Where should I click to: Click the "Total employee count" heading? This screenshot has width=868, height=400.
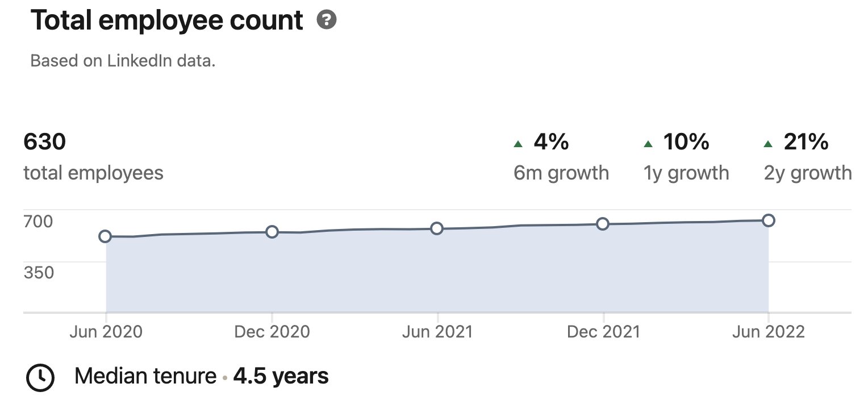coord(167,20)
